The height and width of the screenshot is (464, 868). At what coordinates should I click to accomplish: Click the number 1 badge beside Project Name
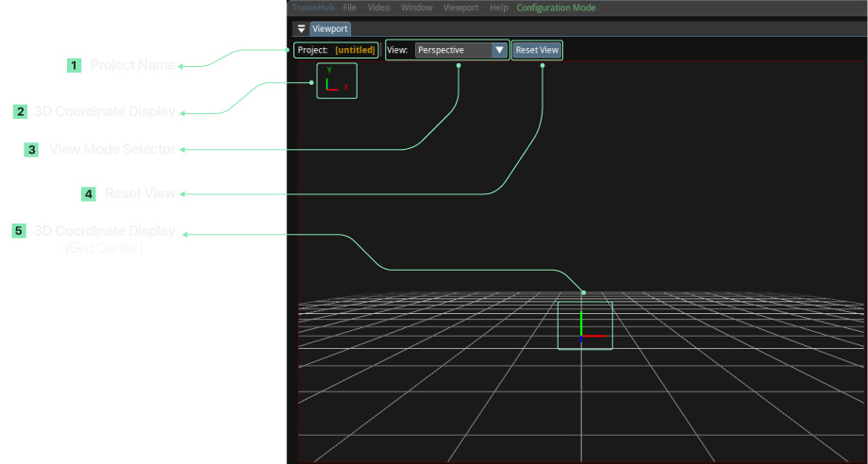74,66
